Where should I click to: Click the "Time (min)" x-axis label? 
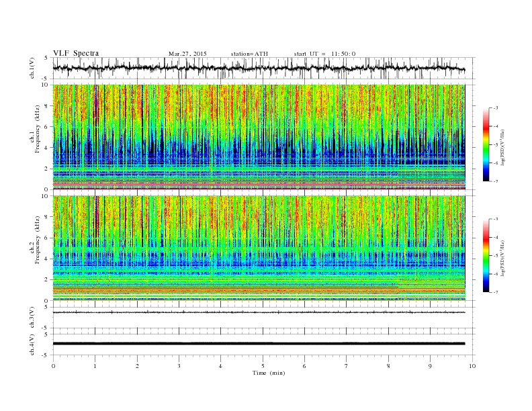pyautogui.click(x=269, y=373)
